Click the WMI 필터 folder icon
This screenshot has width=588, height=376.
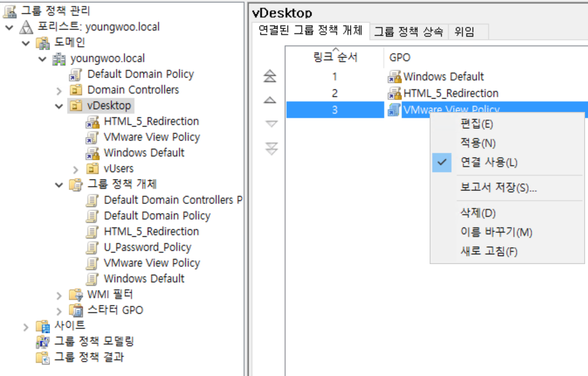pyautogui.click(x=75, y=295)
